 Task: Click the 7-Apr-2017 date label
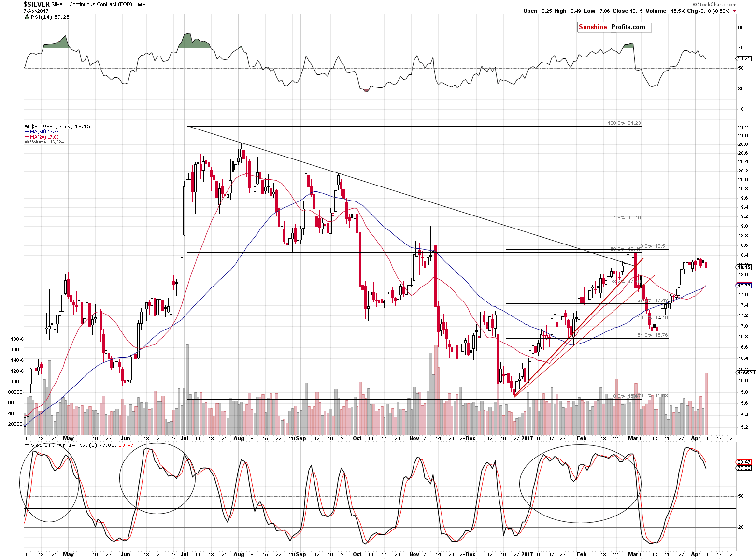click(37, 11)
